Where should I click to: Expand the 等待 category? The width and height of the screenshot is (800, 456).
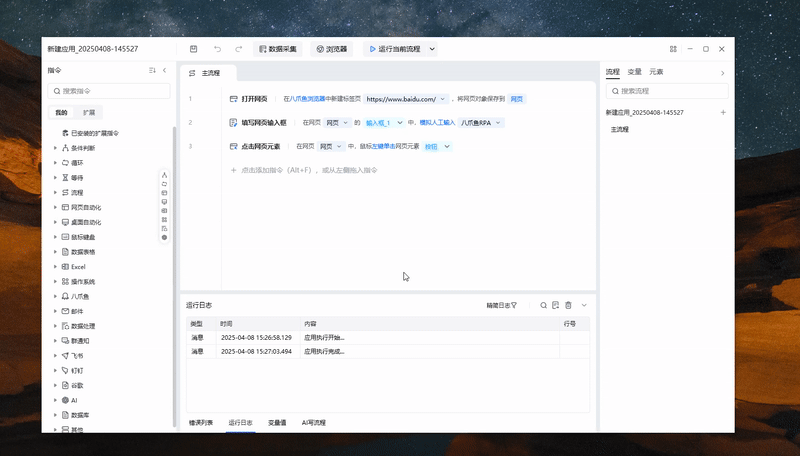[x=55, y=178]
